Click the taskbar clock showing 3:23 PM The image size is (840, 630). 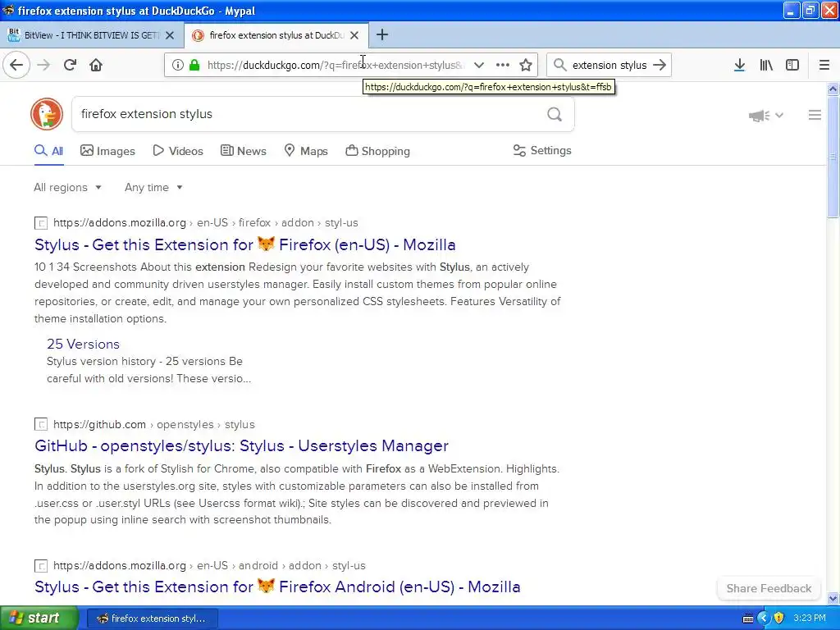click(x=810, y=618)
